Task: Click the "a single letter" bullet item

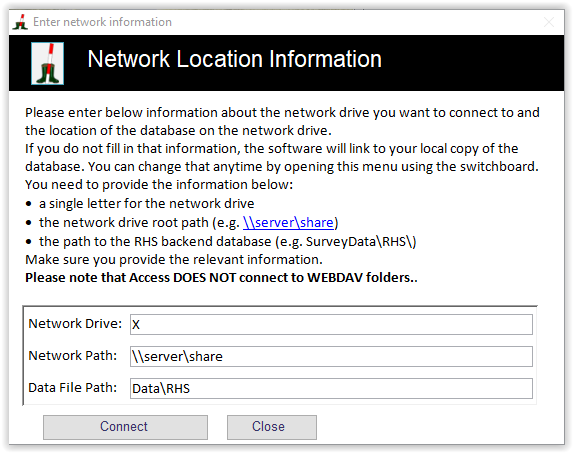Action: pyautogui.click(x=147, y=203)
